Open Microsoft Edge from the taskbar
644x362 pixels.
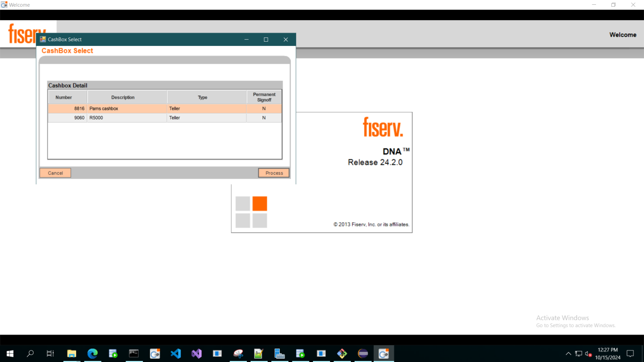92,354
